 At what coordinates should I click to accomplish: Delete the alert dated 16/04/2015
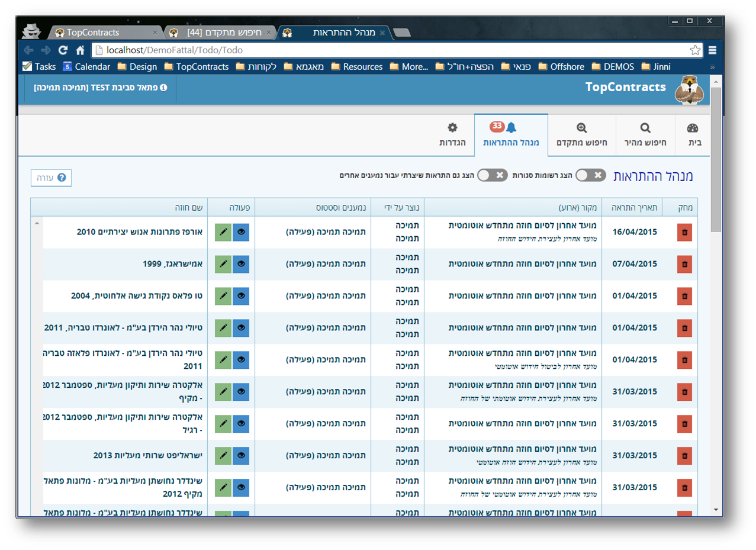click(x=684, y=233)
